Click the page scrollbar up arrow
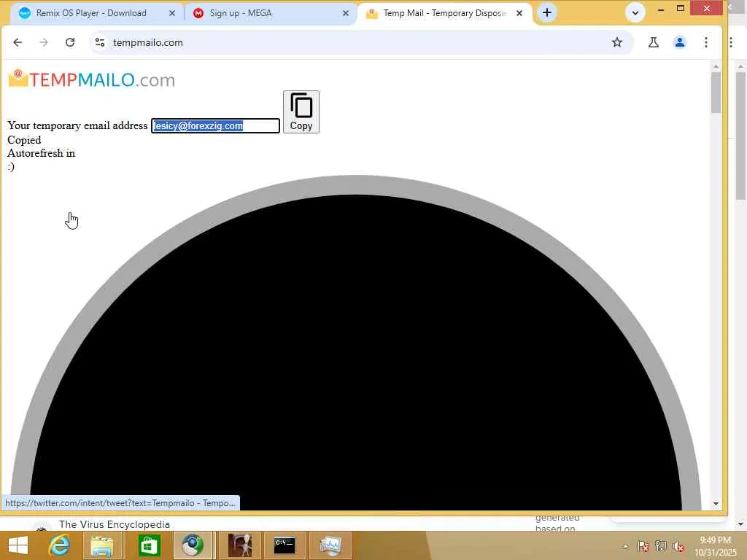Screen dimensions: 747x560 pos(716,66)
